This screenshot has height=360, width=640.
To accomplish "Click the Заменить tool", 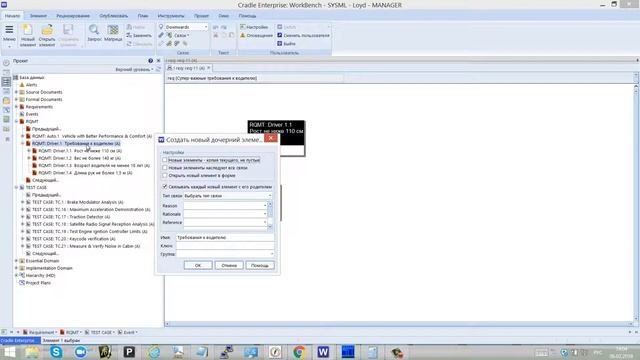I will pos(139,36).
